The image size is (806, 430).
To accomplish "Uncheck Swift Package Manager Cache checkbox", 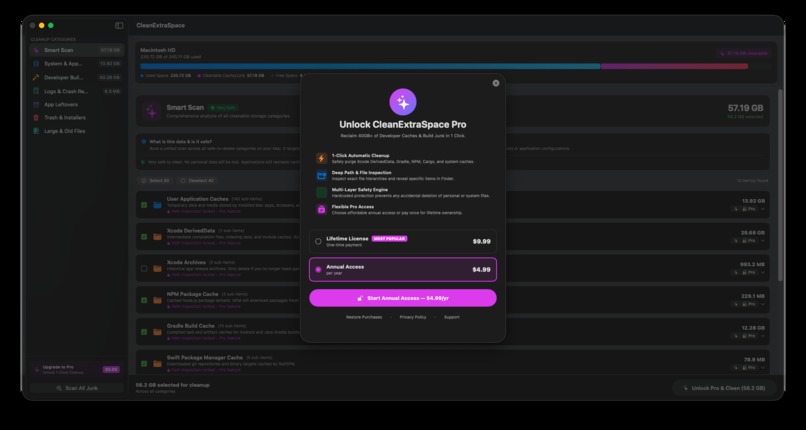I will (144, 364).
